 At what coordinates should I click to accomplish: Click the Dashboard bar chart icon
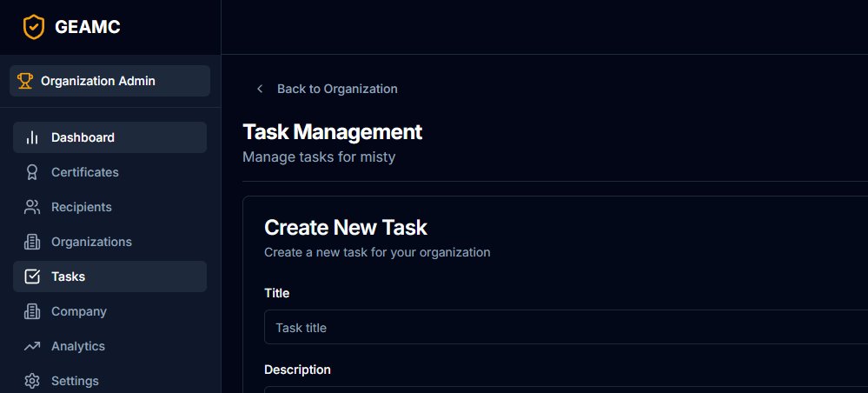point(32,137)
